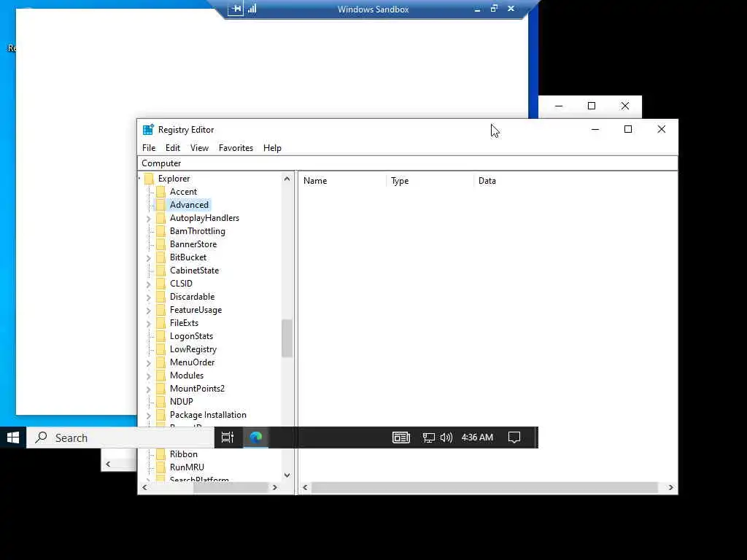Click the values pane horizontal scrollbar thumb
Image resolution: width=747 pixels, height=560 pixels.
tap(484, 488)
